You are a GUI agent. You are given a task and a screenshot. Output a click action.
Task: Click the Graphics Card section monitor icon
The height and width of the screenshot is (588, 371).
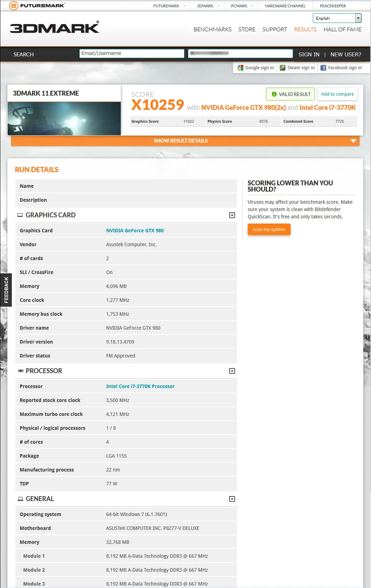pos(20,215)
